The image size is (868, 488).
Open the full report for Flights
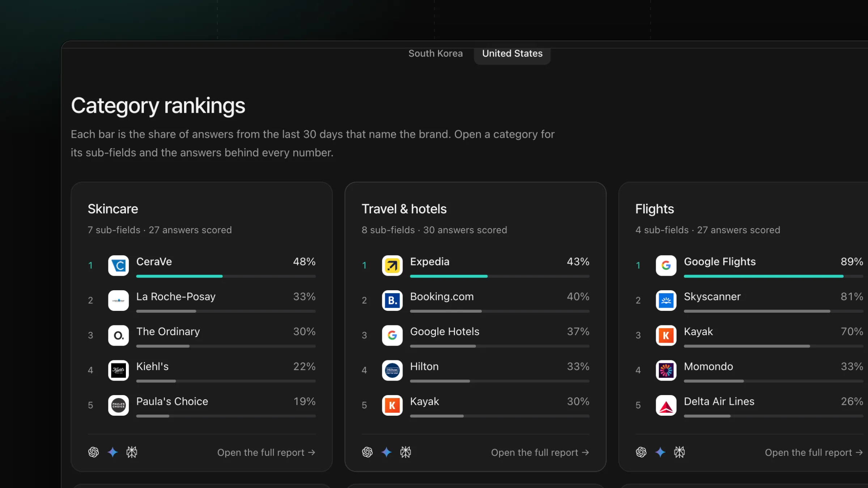coord(814,453)
